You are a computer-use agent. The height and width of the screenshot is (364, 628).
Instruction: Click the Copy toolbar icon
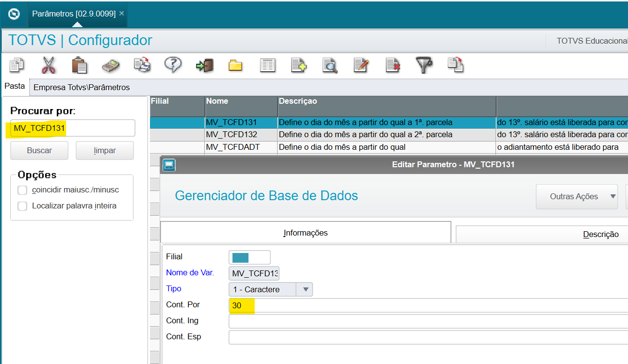[x=17, y=65]
